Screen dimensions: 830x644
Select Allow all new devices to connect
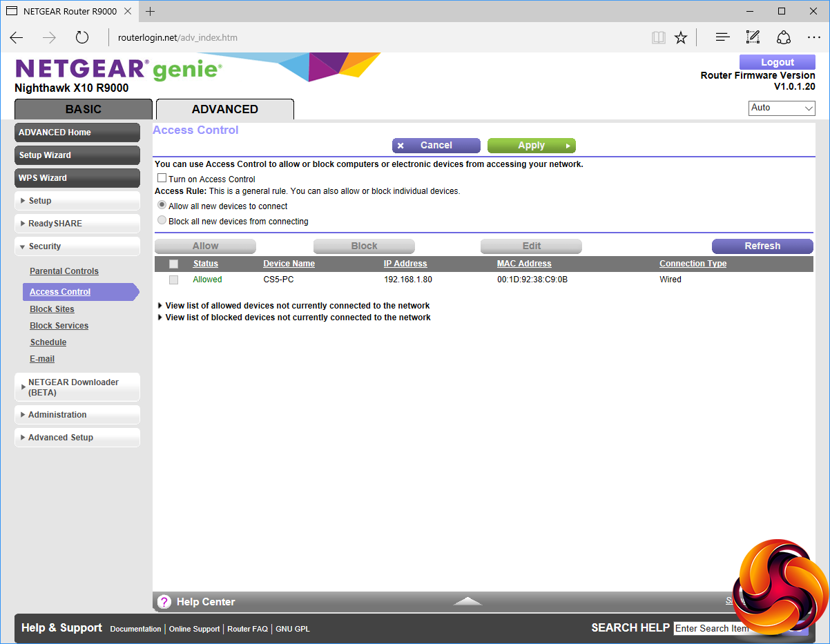pos(162,206)
